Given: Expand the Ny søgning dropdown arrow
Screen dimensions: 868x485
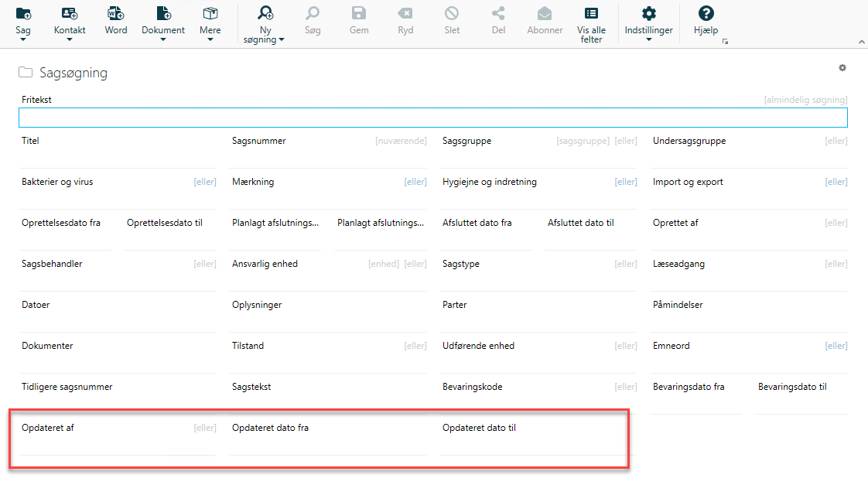Looking at the screenshot, I should (282, 40).
